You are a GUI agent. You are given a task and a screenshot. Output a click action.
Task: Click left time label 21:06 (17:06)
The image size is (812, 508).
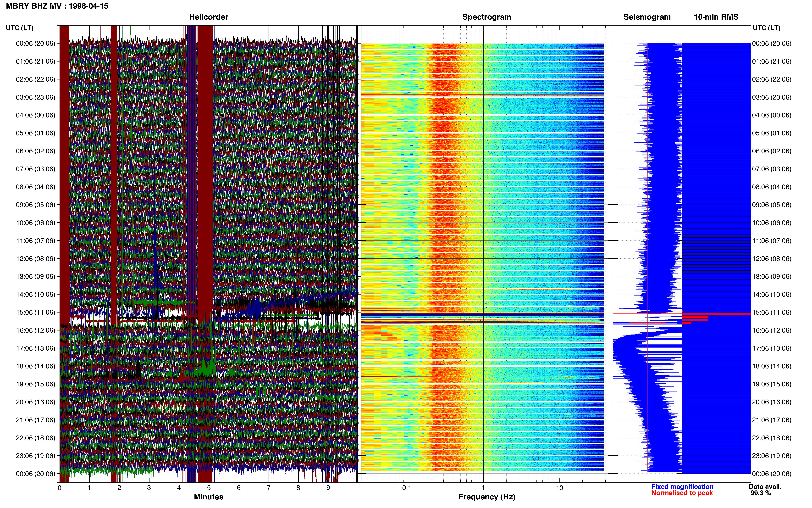36,420
